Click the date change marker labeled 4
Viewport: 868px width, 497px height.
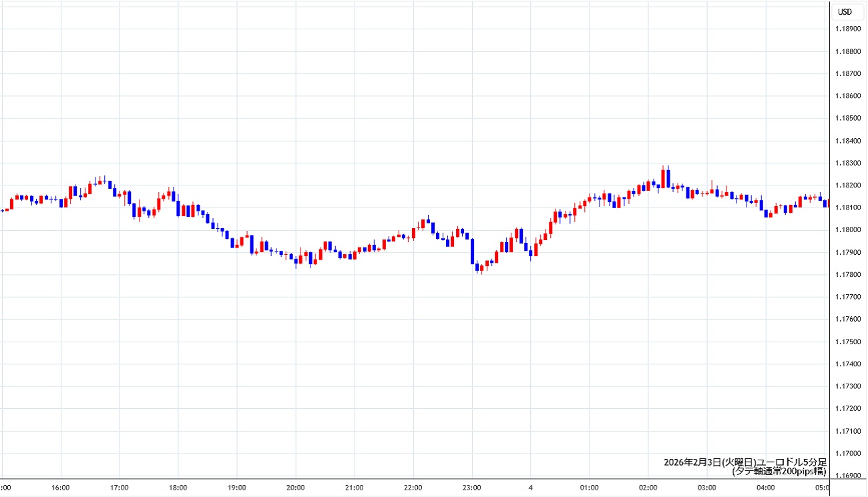531,488
